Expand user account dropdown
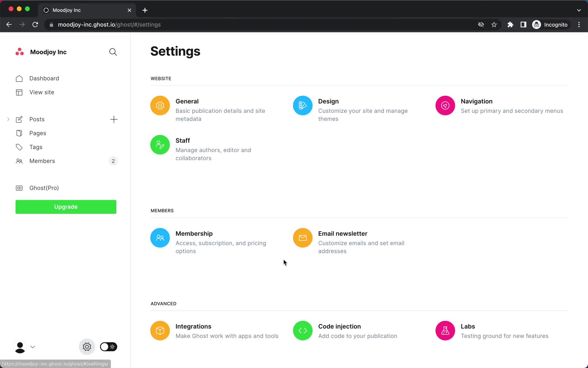 click(32, 347)
